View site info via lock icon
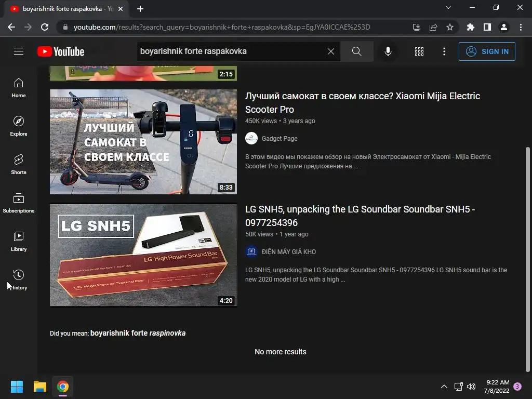This screenshot has height=399, width=532. click(65, 27)
